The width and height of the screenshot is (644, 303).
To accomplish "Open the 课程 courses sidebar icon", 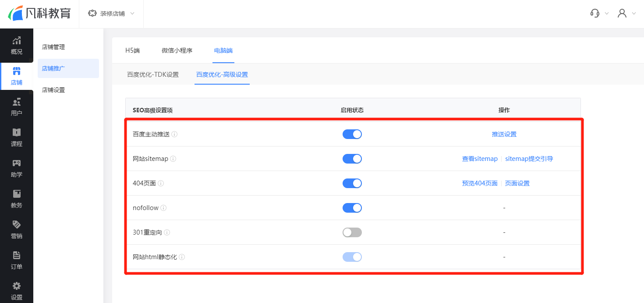I will click(17, 132).
